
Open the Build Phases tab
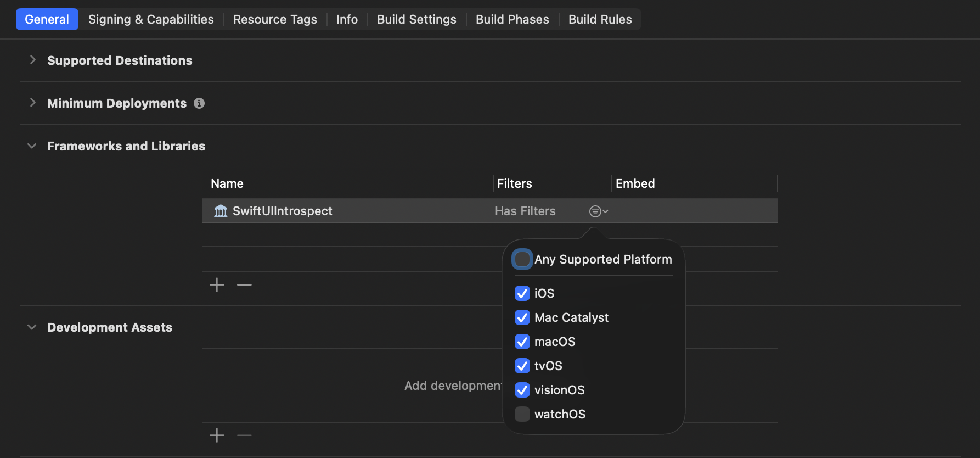[x=512, y=19]
